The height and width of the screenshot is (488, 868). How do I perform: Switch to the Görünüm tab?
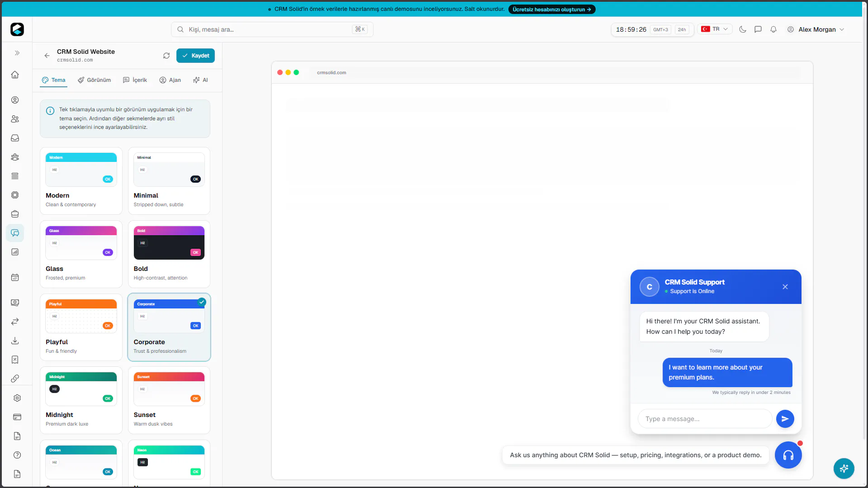(x=94, y=80)
